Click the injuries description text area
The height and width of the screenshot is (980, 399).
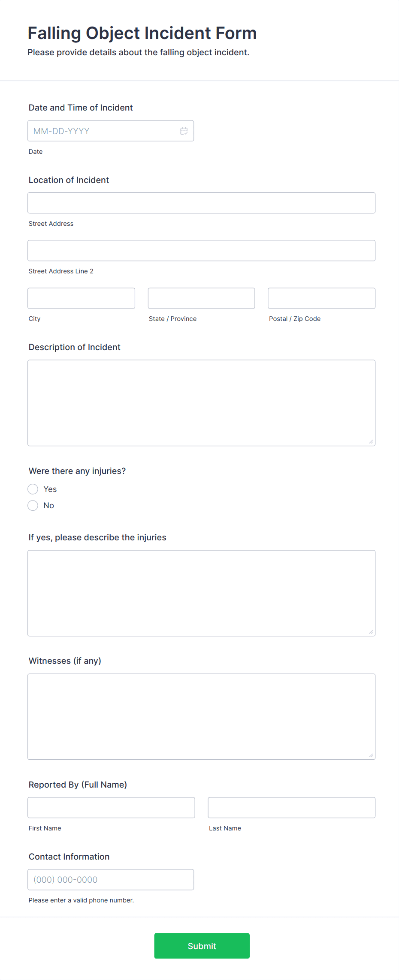tap(201, 593)
